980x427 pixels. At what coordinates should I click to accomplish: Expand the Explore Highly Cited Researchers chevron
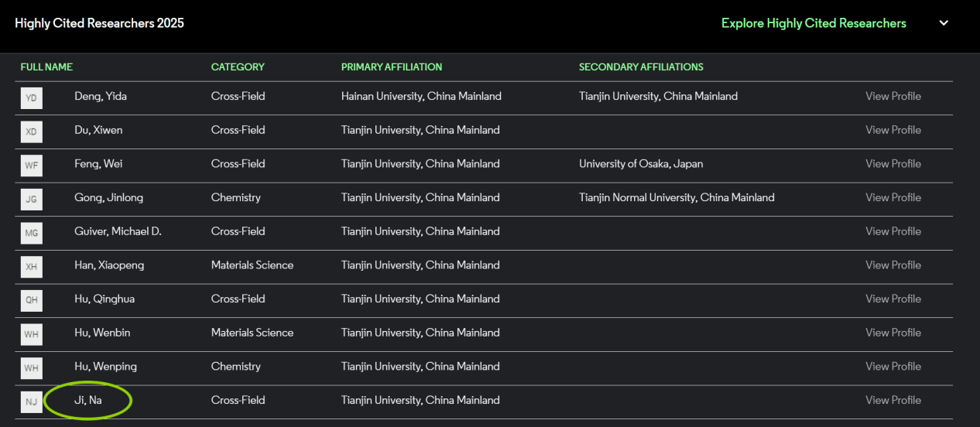click(x=944, y=23)
